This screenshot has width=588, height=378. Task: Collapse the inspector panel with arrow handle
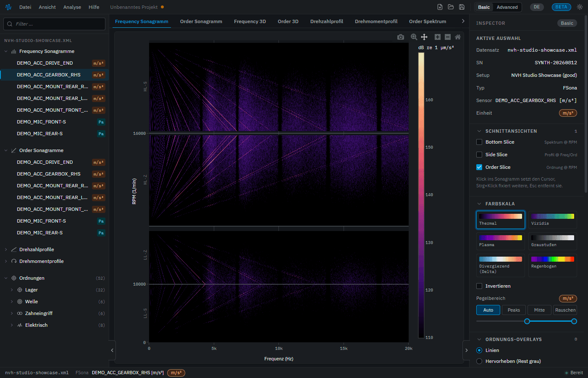(x=466, y=350)
